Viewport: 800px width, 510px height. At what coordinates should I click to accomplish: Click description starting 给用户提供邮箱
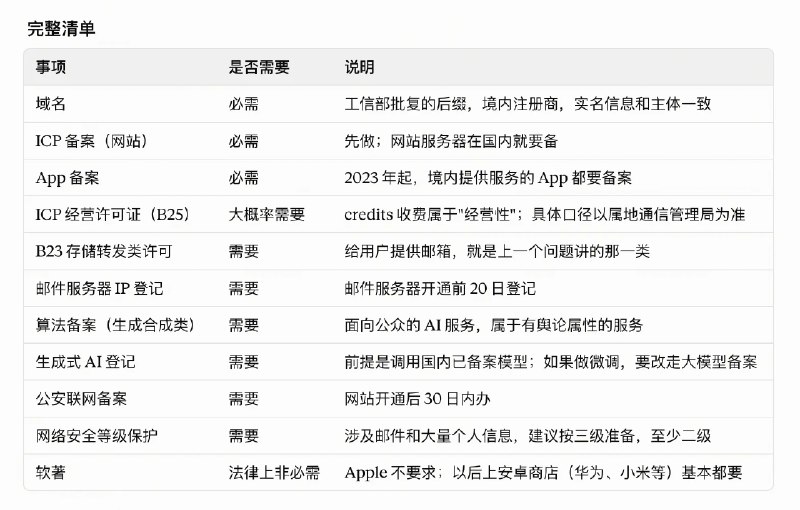pos(497,251)
